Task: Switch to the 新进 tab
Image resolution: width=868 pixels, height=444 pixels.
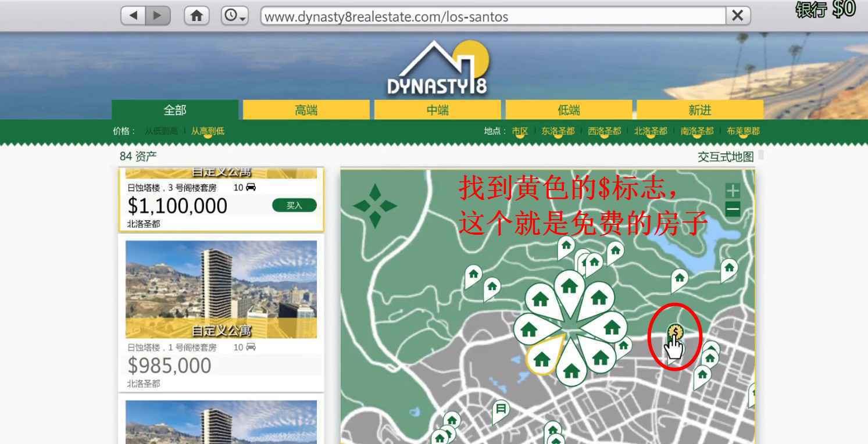Action: (700, 110)
